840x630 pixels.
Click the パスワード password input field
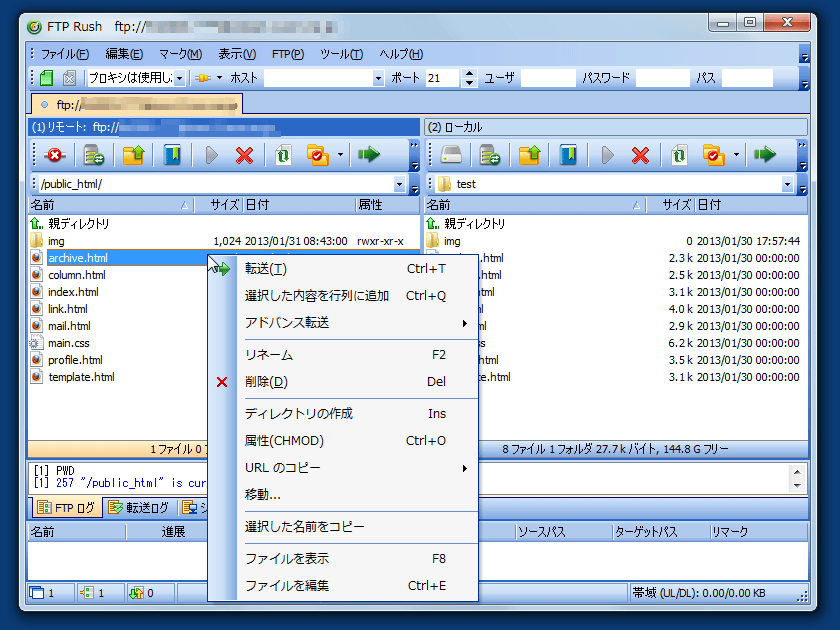tap(662, 78)
